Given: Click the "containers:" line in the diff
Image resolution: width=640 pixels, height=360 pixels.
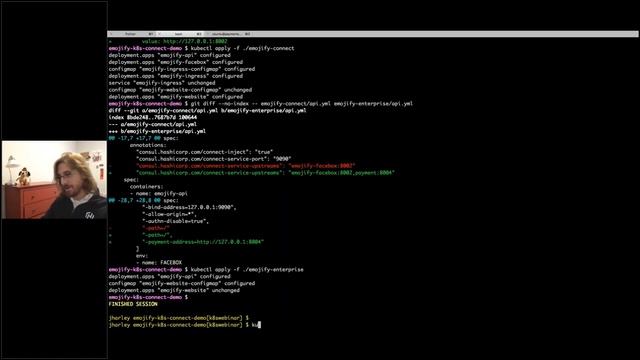Looking at the screenshot, I should pos(146,187).
